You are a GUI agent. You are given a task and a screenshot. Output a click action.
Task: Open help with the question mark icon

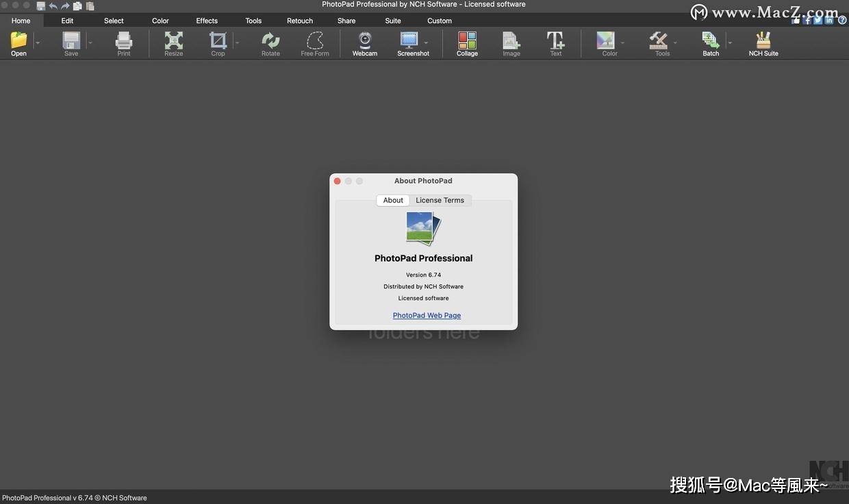(842, 20)
